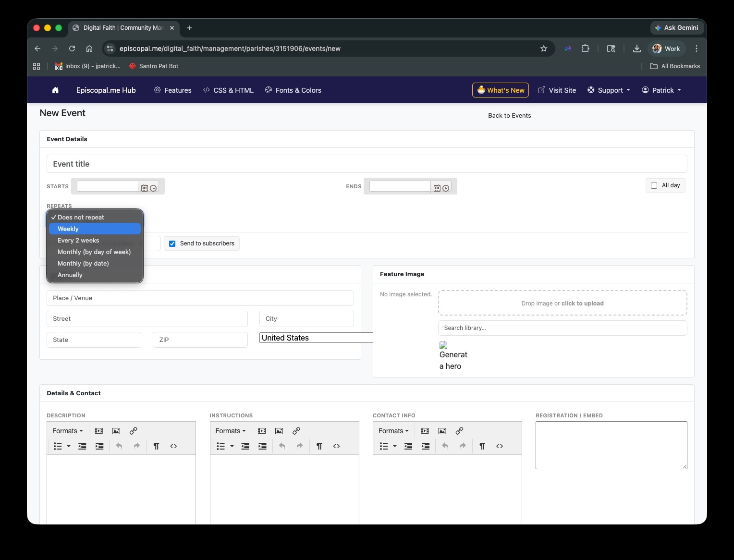Screen dimensions: 734x560
Task: Open the Chrome extensions puzzle icon
Action: pyautogui.click(x=585, y=49)
